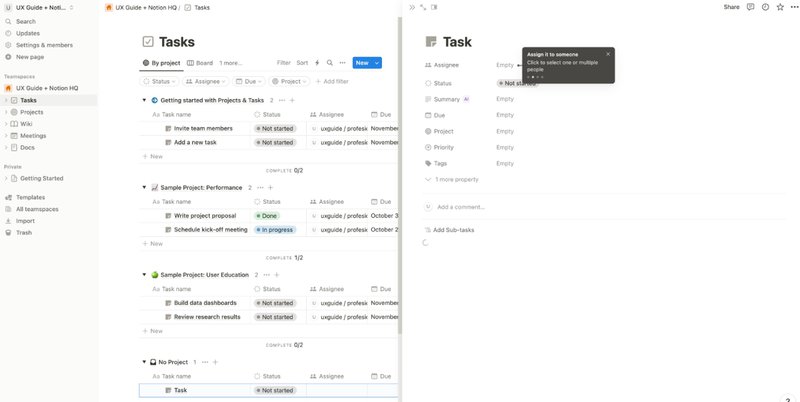Collapse the Getting started with Projects group

[144, 100]
